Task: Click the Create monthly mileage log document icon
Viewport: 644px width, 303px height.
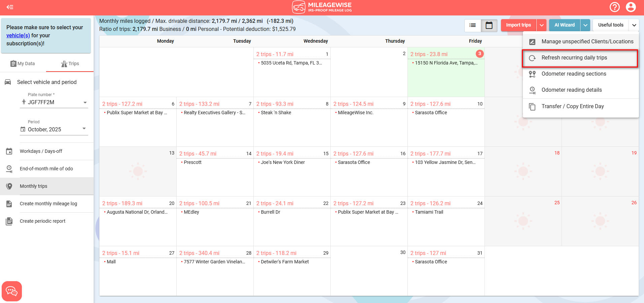Action: coord(9,204)
